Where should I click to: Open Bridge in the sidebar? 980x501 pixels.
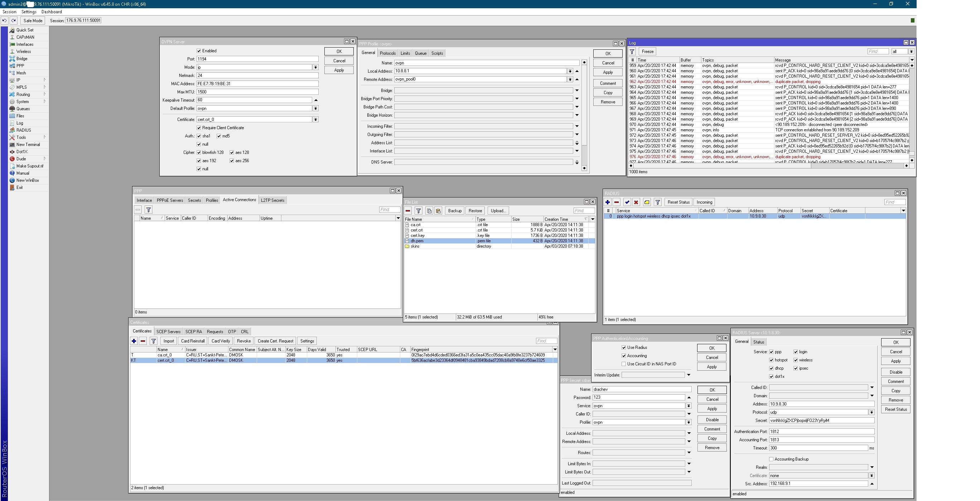[x=22, y=59]
